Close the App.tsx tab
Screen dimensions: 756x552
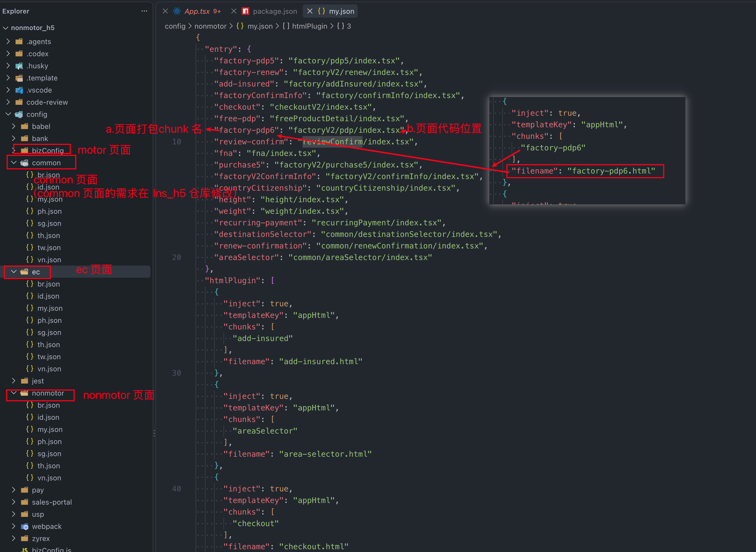[x=165, y=11]
